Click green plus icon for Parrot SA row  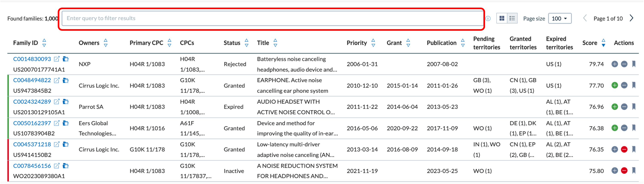point(614,107)
